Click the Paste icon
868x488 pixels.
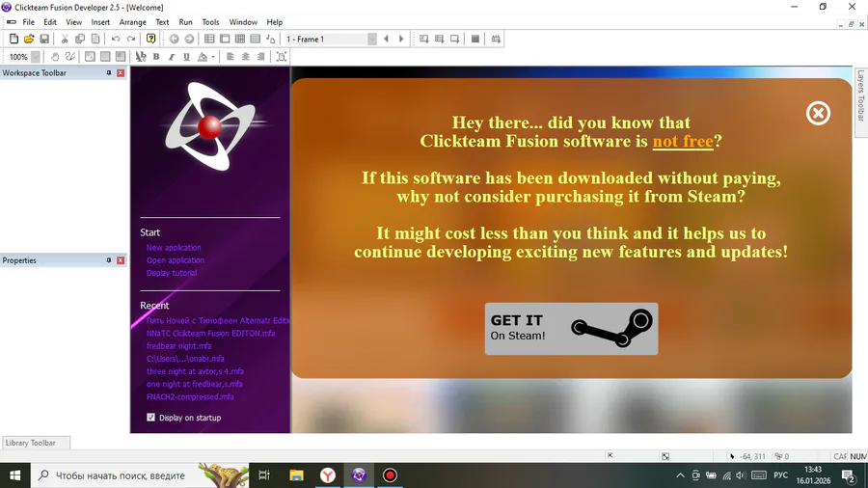(95, 39)
